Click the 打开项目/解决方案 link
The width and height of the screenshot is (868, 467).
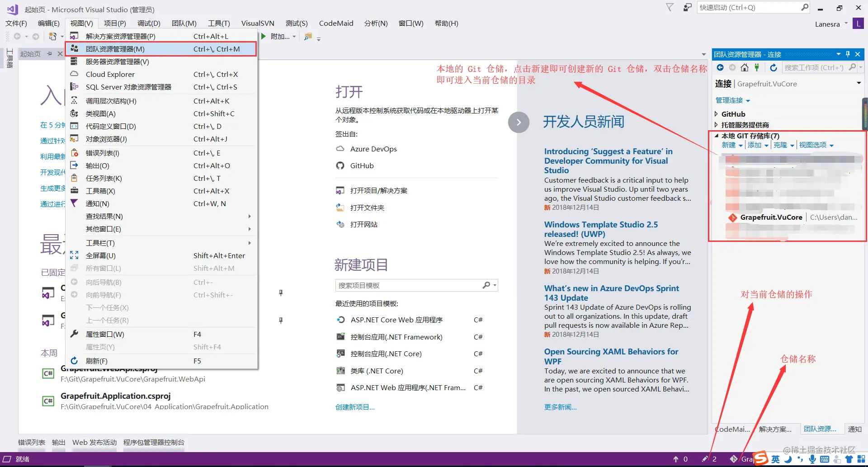[x=379, y=191]
